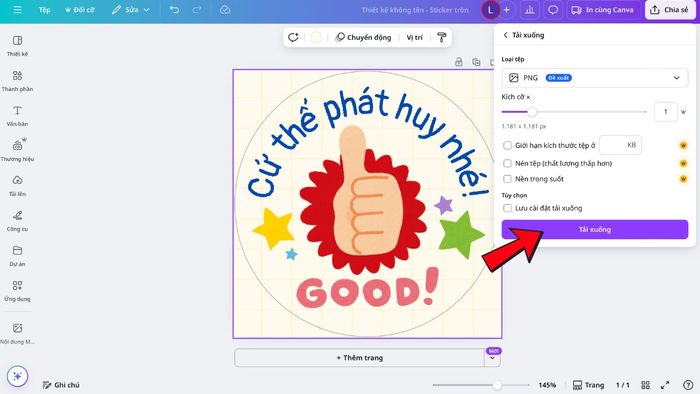Enable Giới hạn kích thước tệp checkbox
Viewport: 700px width, 394px height.
(x=507, y=145)
